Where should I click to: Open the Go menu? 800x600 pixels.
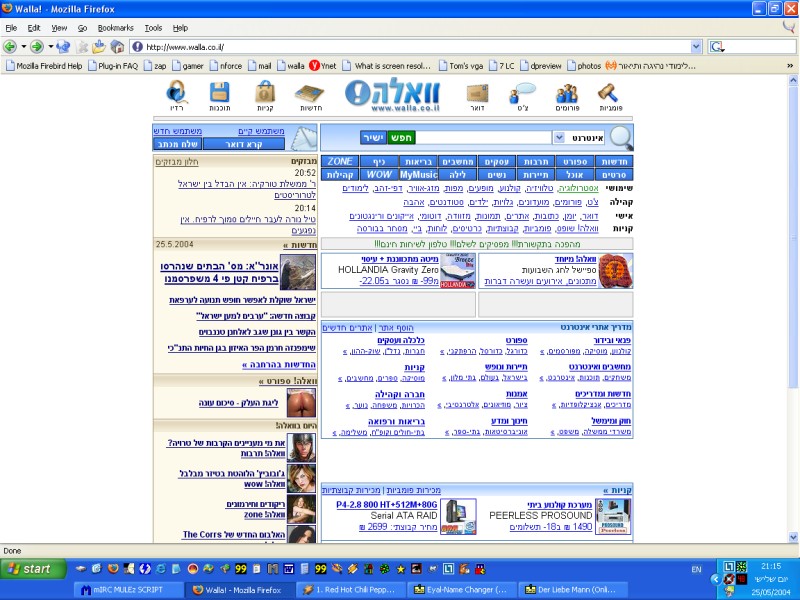[x=82, y=28]
